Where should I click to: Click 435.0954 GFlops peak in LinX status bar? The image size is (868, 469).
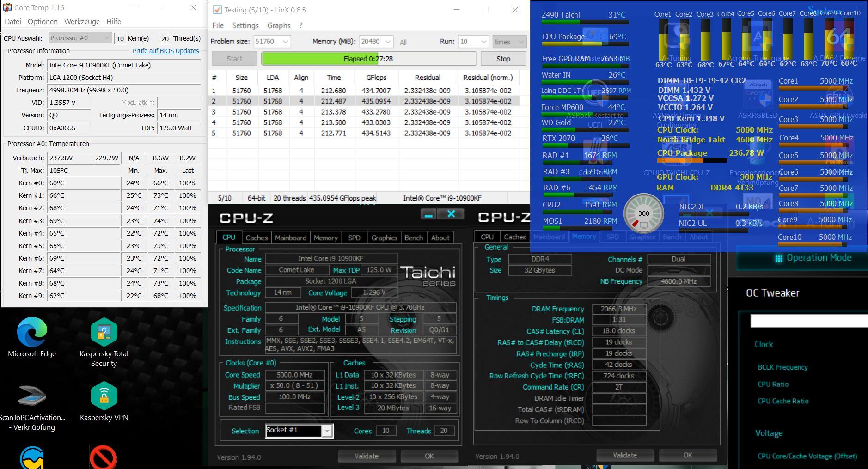(342, 198)
